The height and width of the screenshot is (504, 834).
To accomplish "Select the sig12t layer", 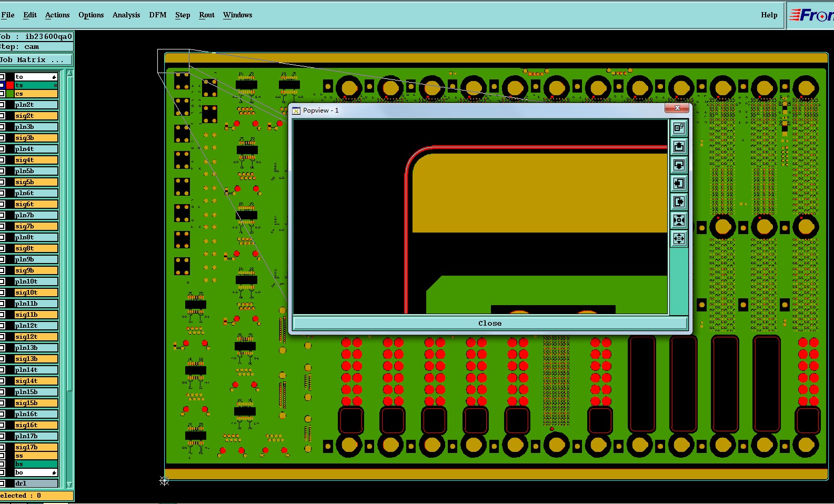I will pyautogui.click(x=36, y=337).
